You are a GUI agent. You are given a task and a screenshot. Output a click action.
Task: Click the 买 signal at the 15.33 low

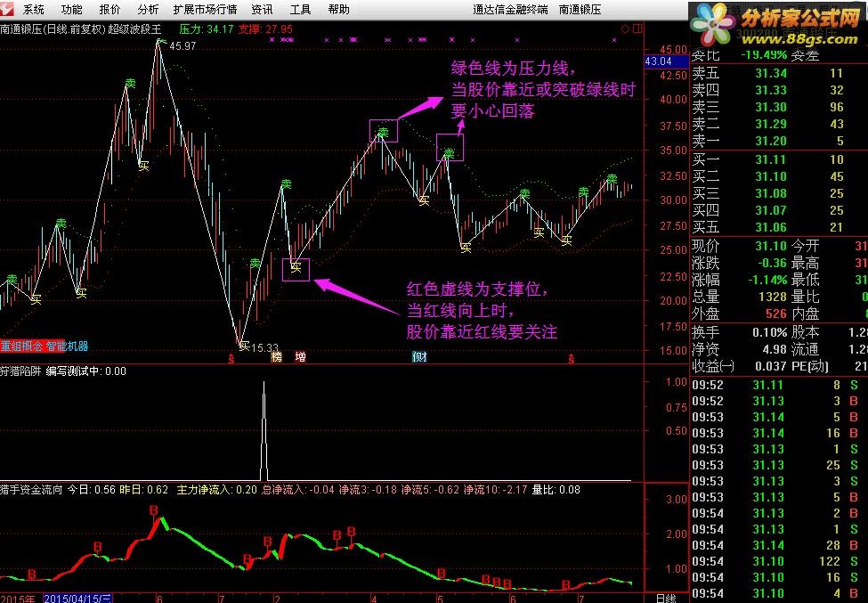[244, 346]
